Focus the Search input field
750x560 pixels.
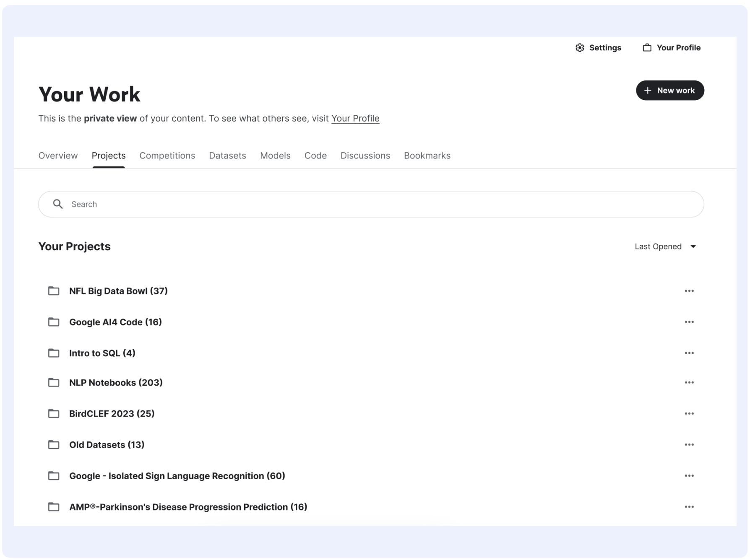pyautogui.click(x=371, y=204)
